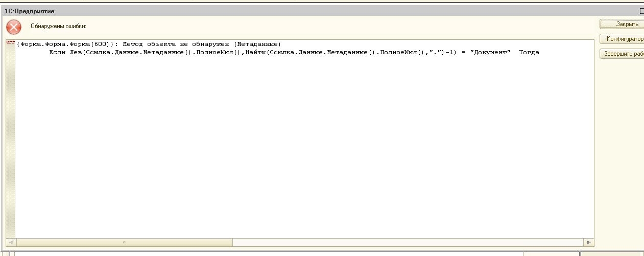This screenshot has height=256, width=644.
Task: Click the horizontal scrollbar left arrow
Action: click(x=11, y=242)
